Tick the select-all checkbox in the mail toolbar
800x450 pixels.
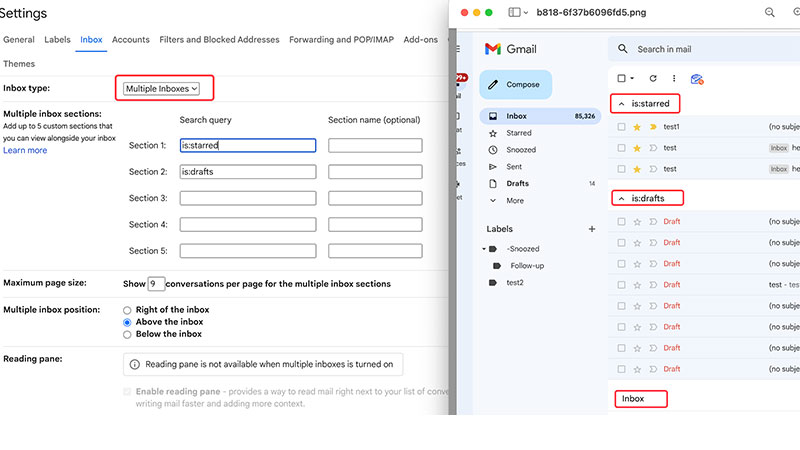coord(621,79)
